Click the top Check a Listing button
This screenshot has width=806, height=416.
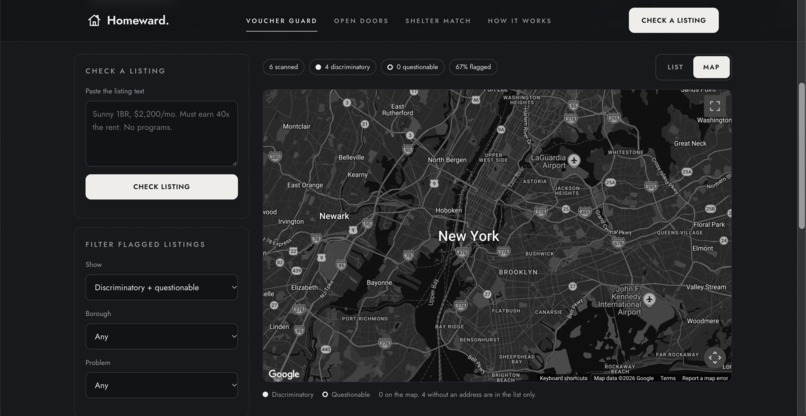(x=673, y=21)
